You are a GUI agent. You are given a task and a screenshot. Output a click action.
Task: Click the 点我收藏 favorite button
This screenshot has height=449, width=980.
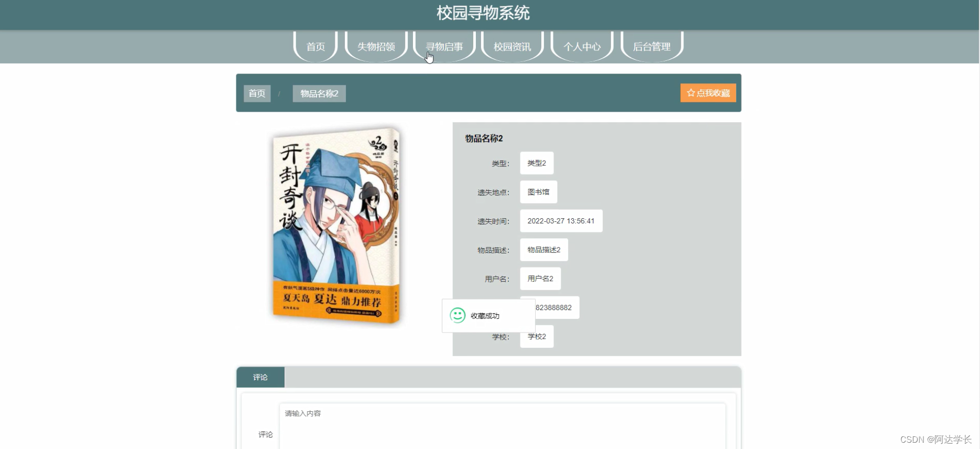pyautogui.click(x=708, y=93)
